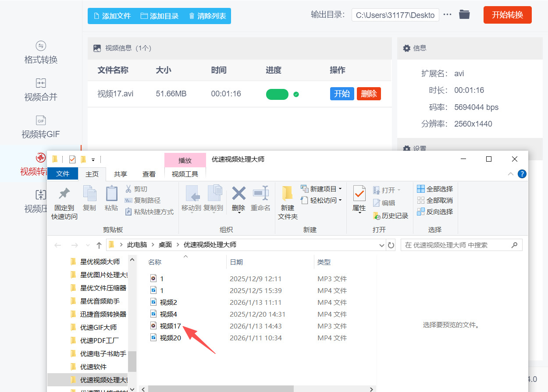Click the green progress bar of 视频17.avi
Viewport: 548px width, 392px height.
click(x=277, y=94)
